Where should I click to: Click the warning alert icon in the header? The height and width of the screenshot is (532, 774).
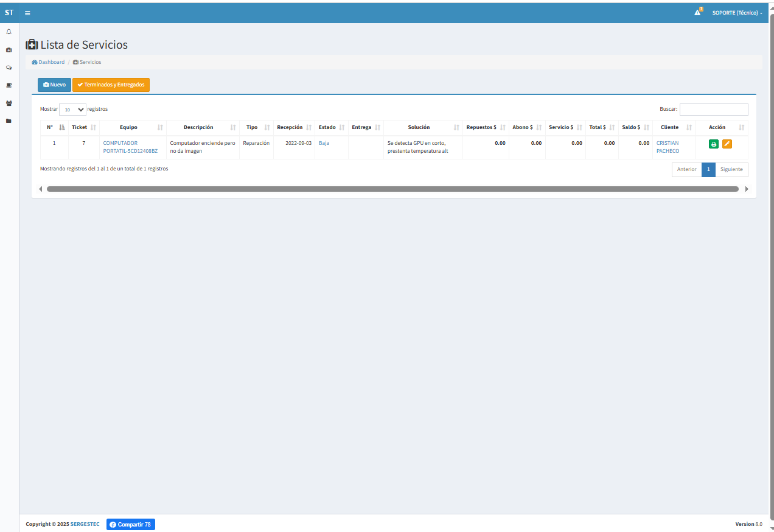click(x=698, y=12)
